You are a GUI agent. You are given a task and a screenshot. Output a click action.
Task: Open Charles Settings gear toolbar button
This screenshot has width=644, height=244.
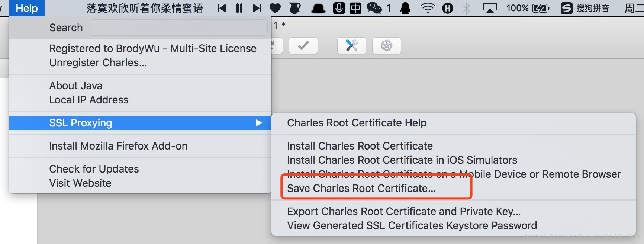pyautogui.click(x=387, y=46)
